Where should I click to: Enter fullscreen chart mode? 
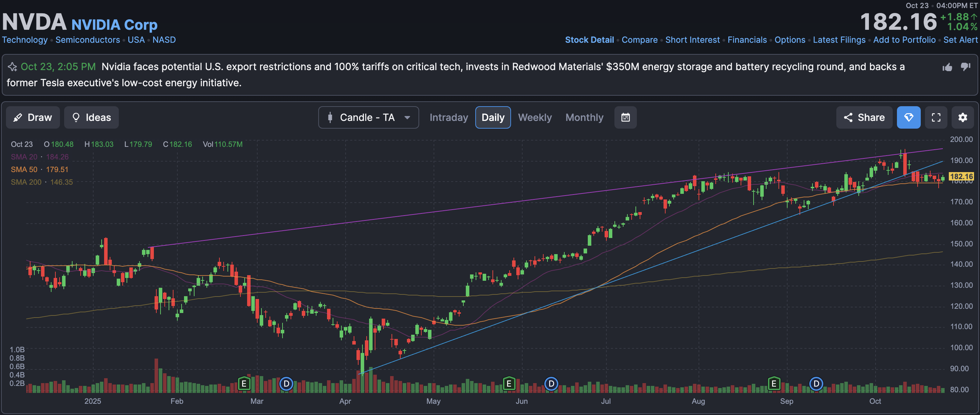click(x=936, y=117)
